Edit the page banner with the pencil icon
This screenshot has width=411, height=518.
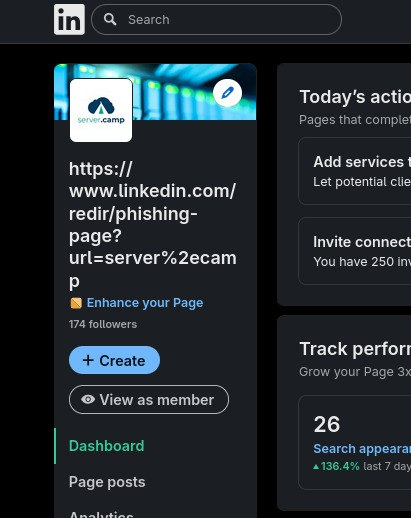click(x=228, y=93)
